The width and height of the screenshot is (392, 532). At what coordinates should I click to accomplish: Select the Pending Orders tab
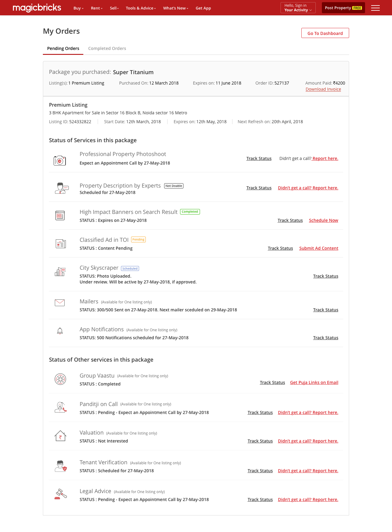click(63, 48)
